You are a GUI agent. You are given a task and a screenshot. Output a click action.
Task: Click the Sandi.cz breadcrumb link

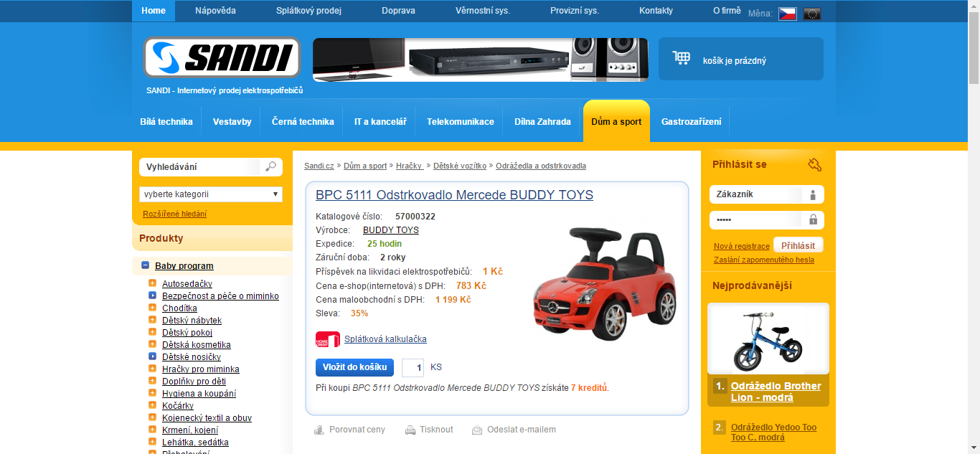coord(319,166)
